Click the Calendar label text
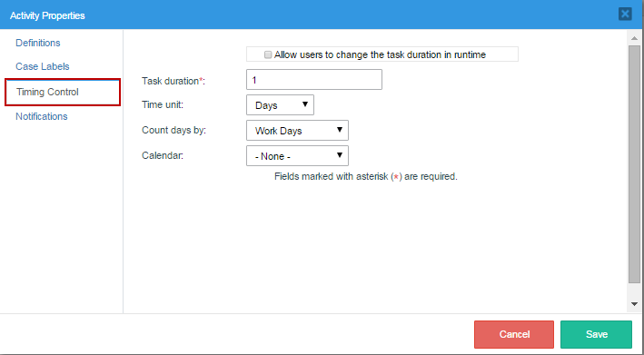 coord(163,155)
